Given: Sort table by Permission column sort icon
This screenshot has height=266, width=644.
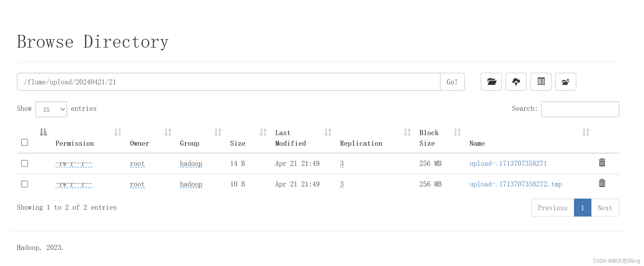Looking at the screenshot, I should pos(118,132).
